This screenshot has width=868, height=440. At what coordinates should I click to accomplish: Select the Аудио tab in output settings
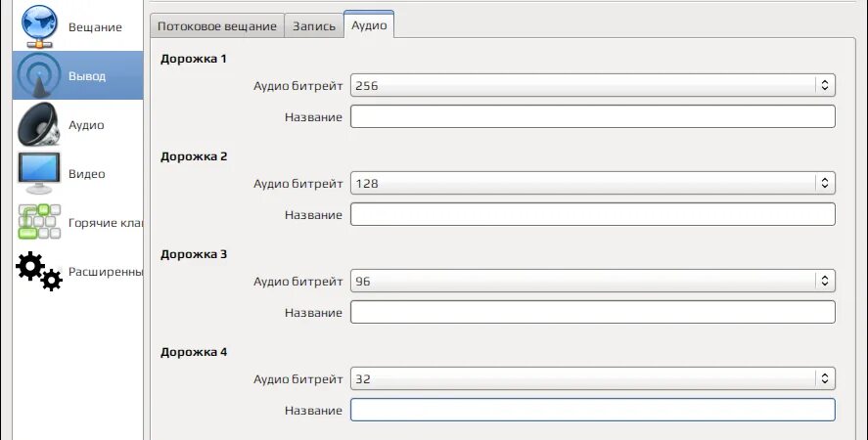point(369,26)
